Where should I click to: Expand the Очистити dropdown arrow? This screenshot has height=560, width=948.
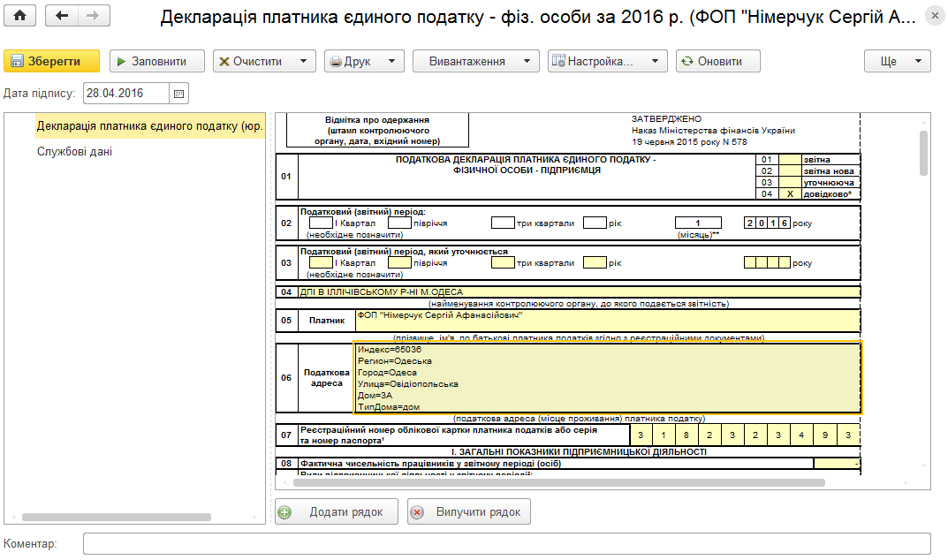pyautogui.click(x=304, y=61)
